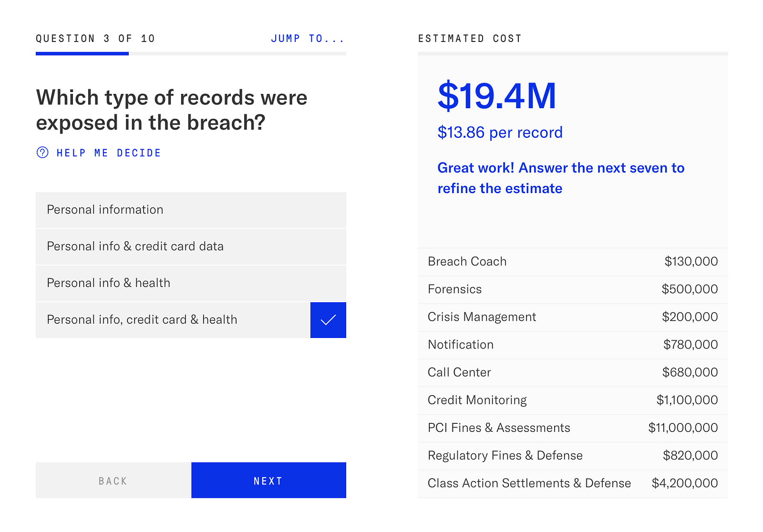Click the $19.4M estimated cost total

click(x=497, y=96)
